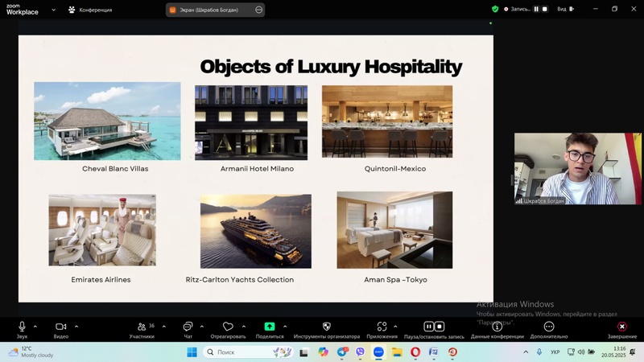Screen dimensions: 644x362
Task: Open notifications bell in taskbar
Action: pos(633,352)
